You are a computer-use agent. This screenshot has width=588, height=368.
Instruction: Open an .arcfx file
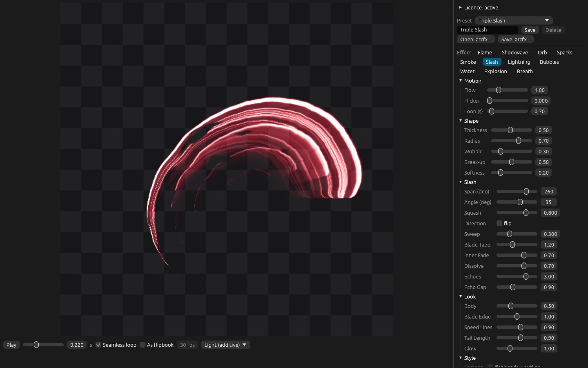(476, 39)
